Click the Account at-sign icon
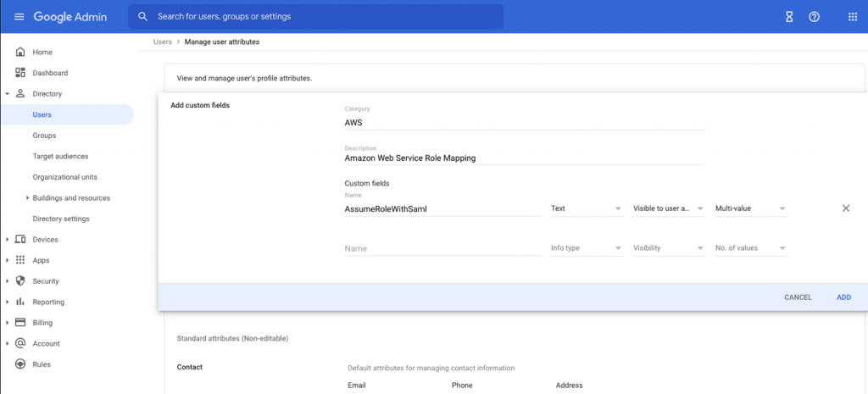Screen dimensions: 868x394 click(x=20, y=343)
